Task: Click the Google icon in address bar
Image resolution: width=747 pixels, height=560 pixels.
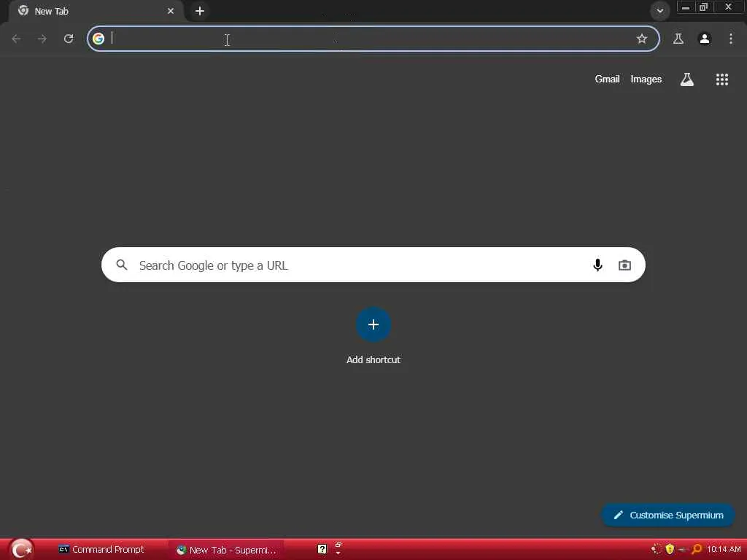Action: (98, 39)
